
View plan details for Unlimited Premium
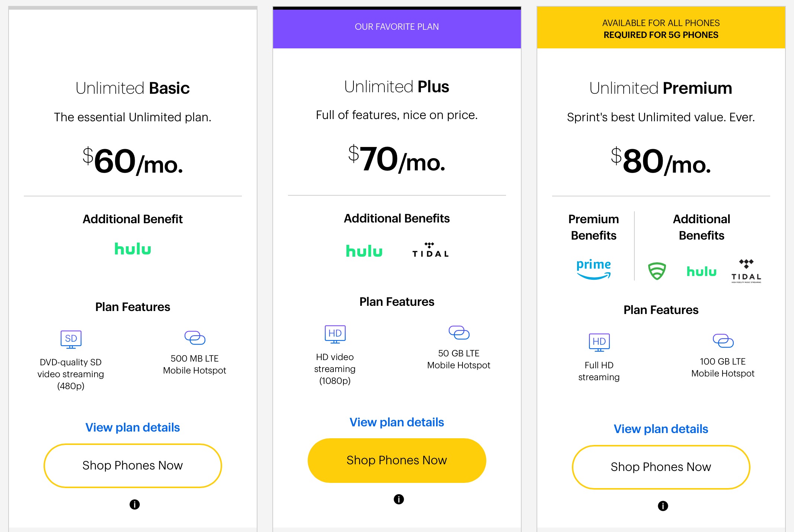(661, 429)
